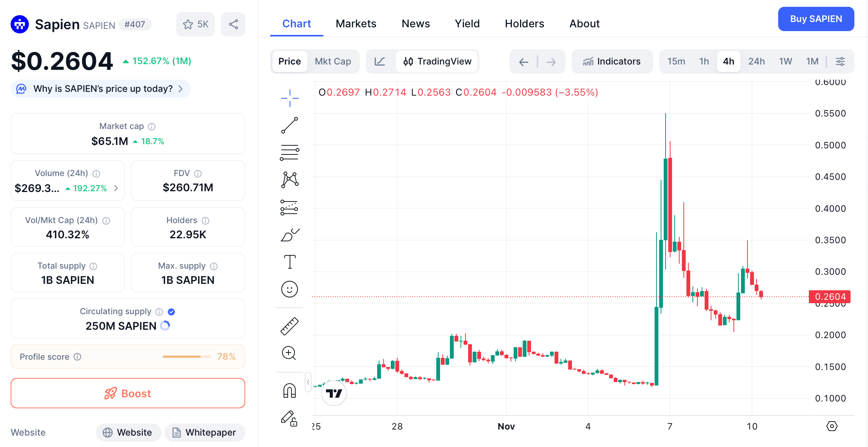Select the text annotation tool

289,261
